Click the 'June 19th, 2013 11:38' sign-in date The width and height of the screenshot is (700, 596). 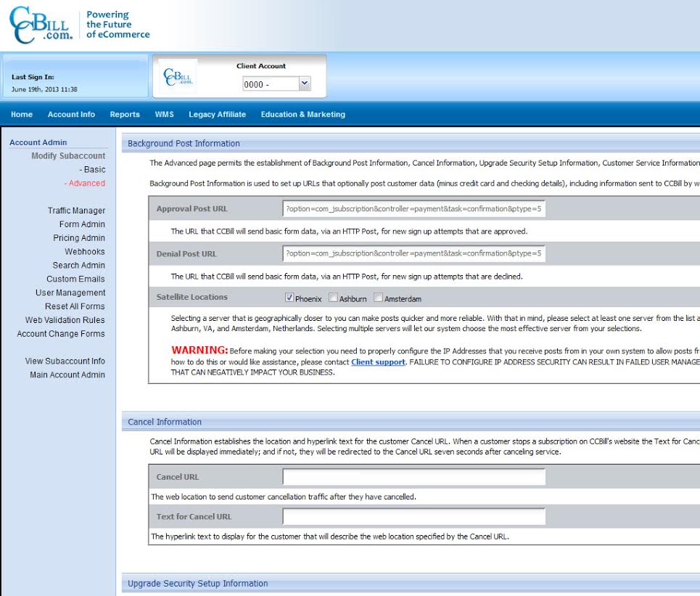[44, 89]
